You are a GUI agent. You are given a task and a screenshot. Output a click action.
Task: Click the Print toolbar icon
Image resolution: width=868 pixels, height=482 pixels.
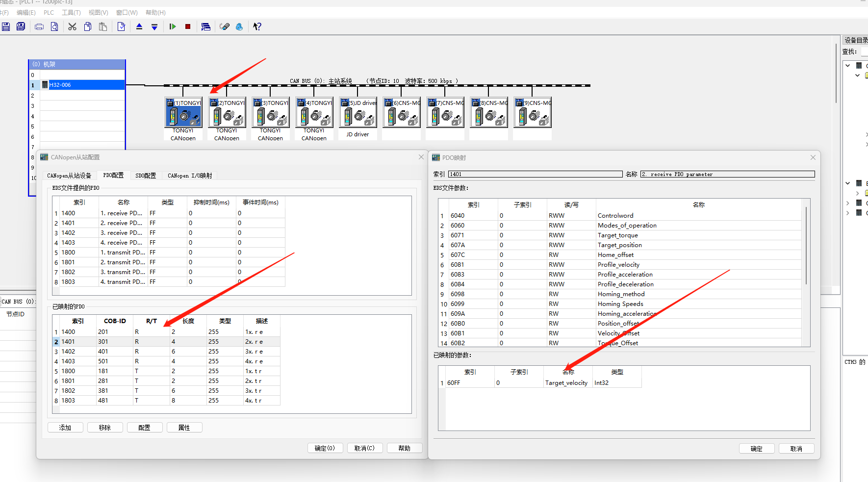pyautogui.click(x=39, y=26)
